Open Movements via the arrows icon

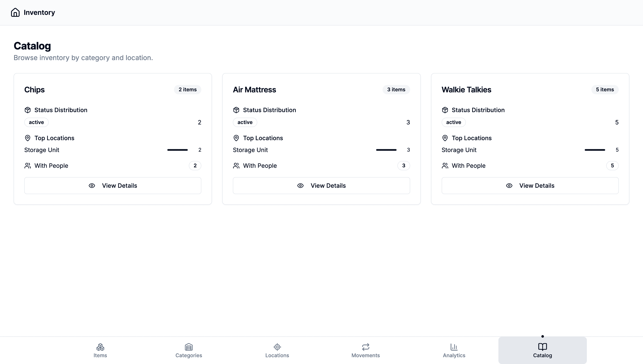click(366, 347)
